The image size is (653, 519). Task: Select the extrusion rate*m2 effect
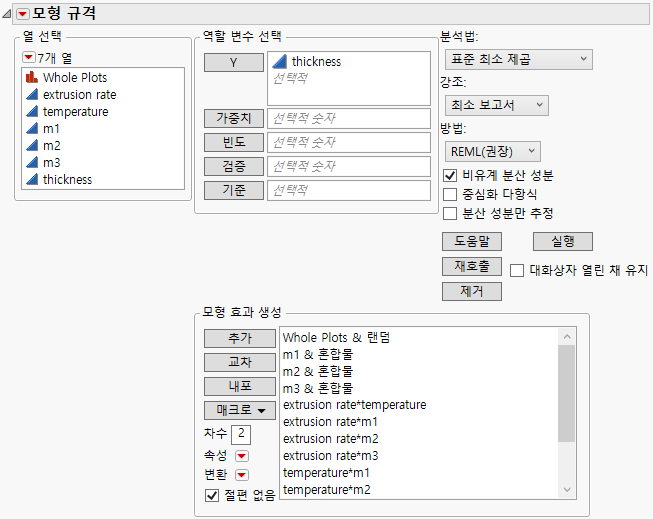click(x=331, y=439)
